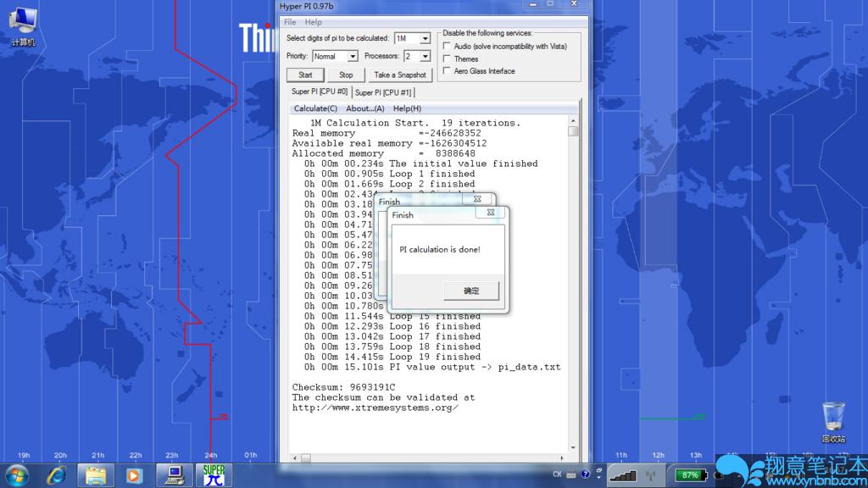Click the Stop button
This screenshot has height=488, width=868.
coord(346,75)
